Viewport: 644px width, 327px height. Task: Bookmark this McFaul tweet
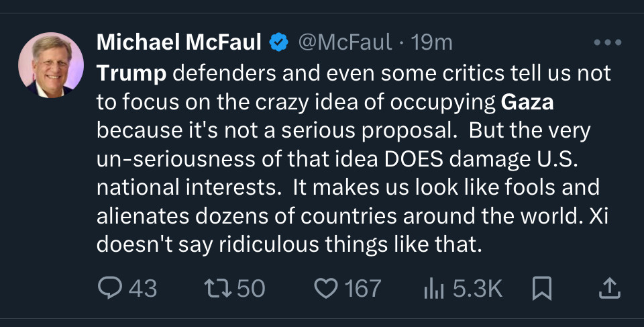click(x=541, y=288)
